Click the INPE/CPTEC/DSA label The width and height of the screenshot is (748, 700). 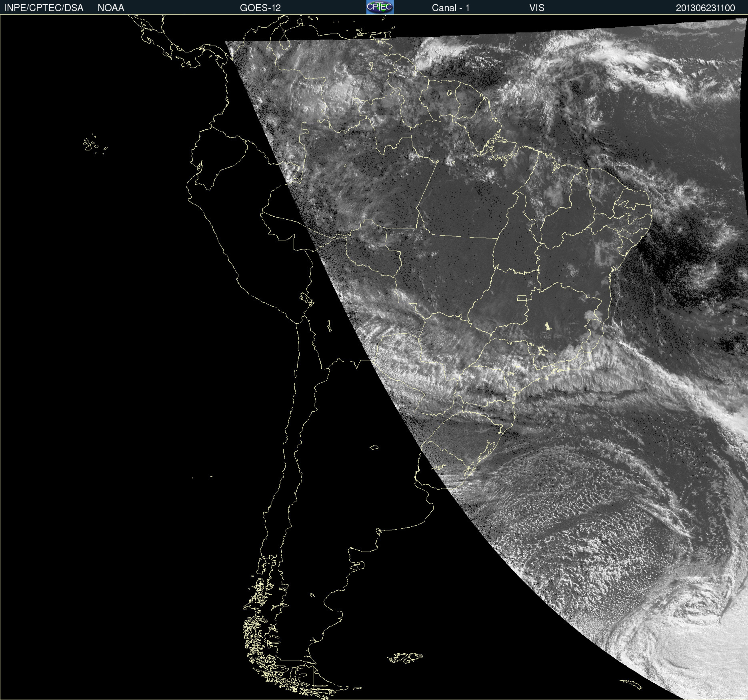tap(44, 8)
